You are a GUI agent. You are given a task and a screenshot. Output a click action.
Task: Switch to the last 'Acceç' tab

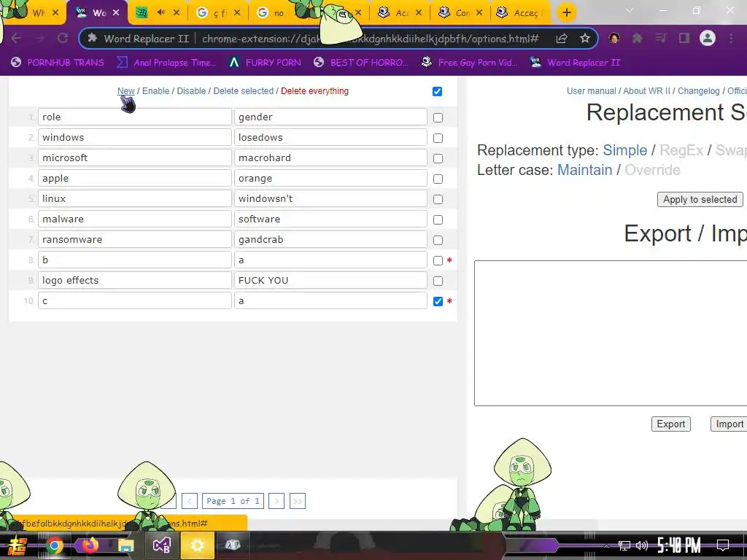(520, 13)
